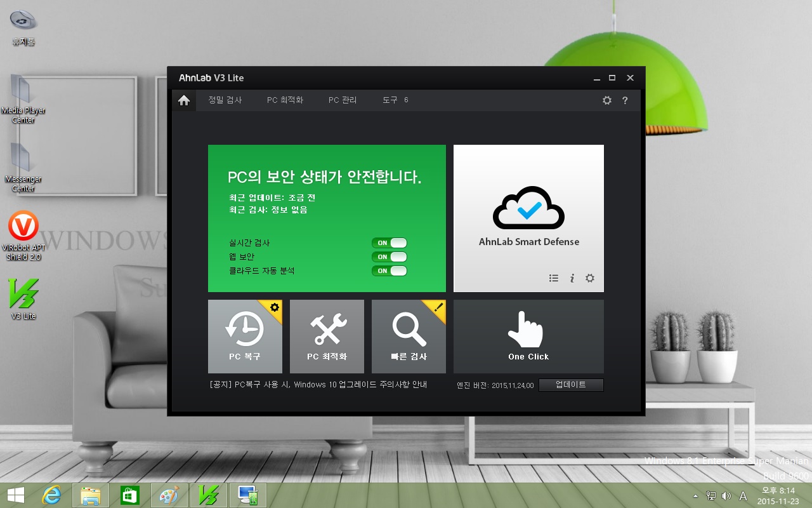Viewport: 812px width, 508px height.
Task: Toggle the 웹 보안 switch
Action: point(390,257)
